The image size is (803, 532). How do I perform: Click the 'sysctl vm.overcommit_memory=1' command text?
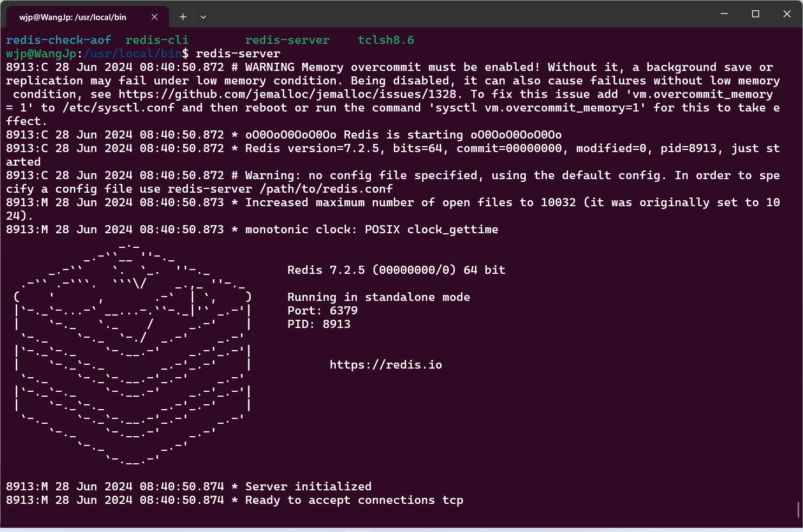(537, 108)
